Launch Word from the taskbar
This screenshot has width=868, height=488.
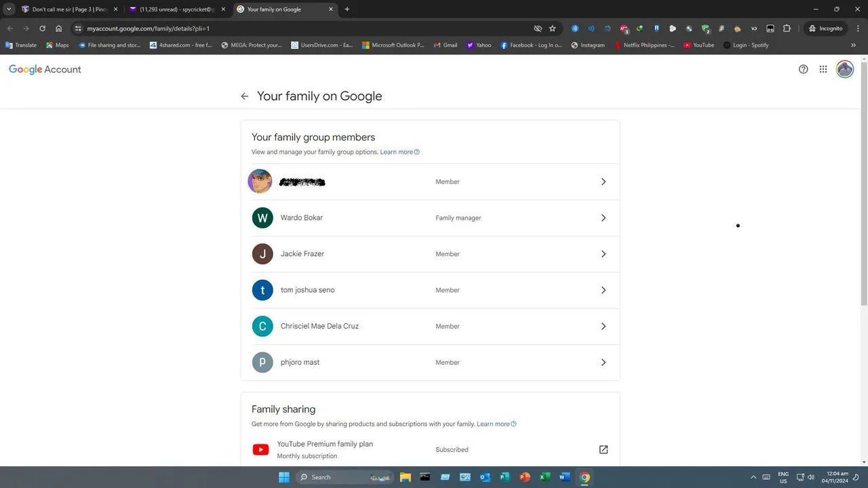[x=564, y=477]
